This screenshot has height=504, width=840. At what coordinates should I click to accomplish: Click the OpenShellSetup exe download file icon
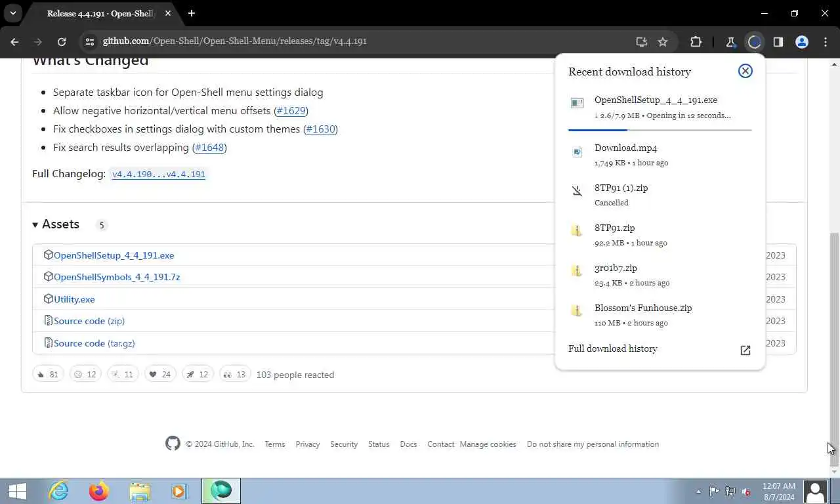pos(577,103)
